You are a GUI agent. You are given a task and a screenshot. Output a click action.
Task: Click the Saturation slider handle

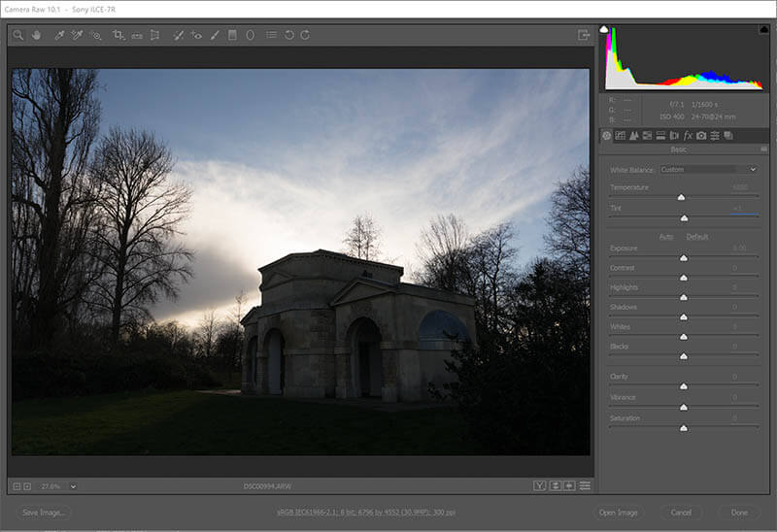pyautogui.click(x=684, y=428)
